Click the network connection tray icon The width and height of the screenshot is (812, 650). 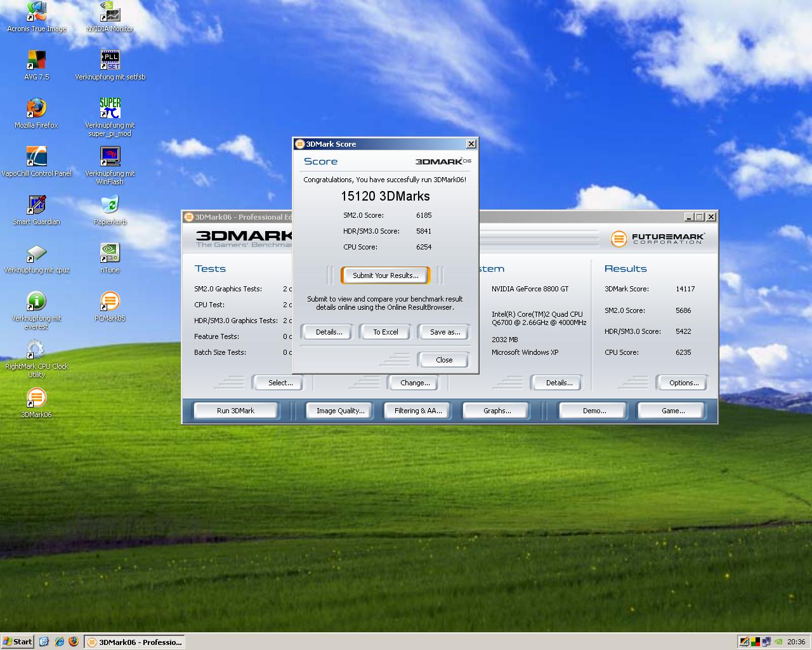click(766, 642)
